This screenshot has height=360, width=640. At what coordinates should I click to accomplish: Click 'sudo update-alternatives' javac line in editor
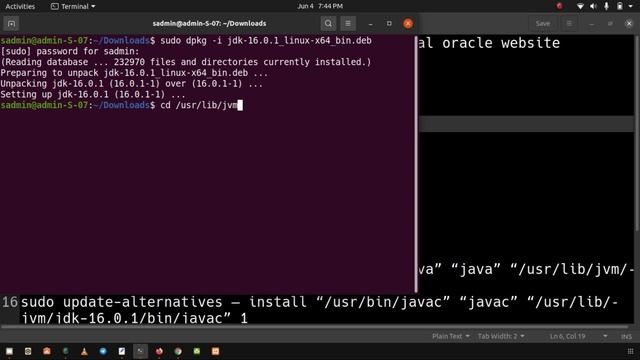coord(320,302)
